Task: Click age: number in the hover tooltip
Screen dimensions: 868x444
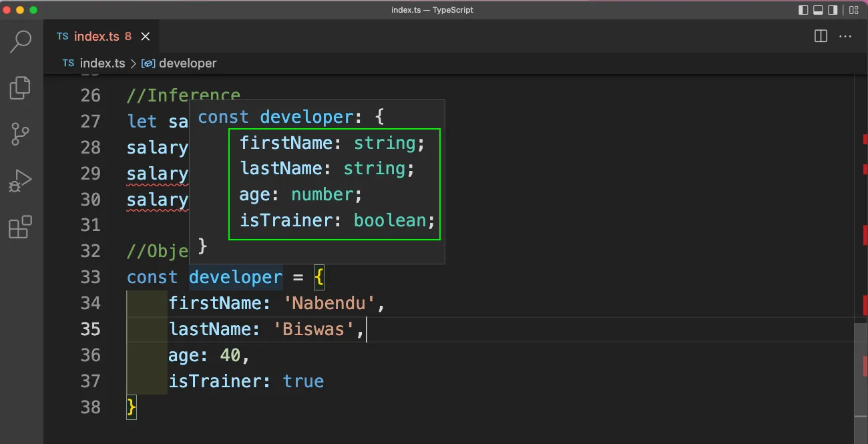Action: [x=301, y=194]
